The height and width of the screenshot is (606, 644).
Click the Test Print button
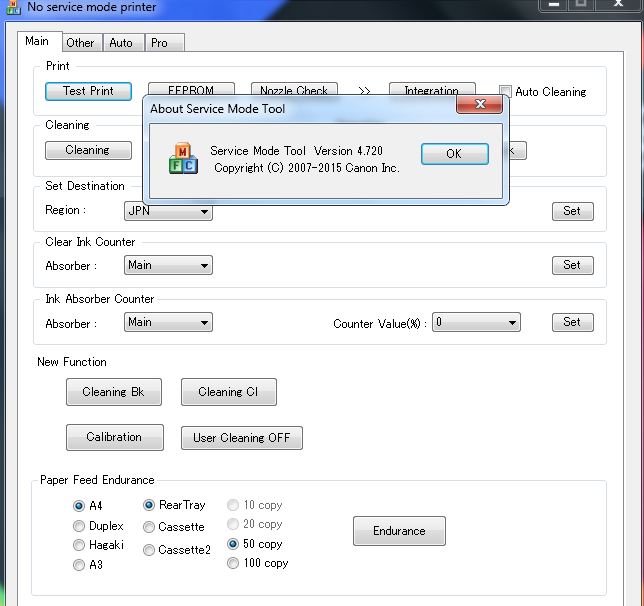pyautogui.click(x=88, y=91)
